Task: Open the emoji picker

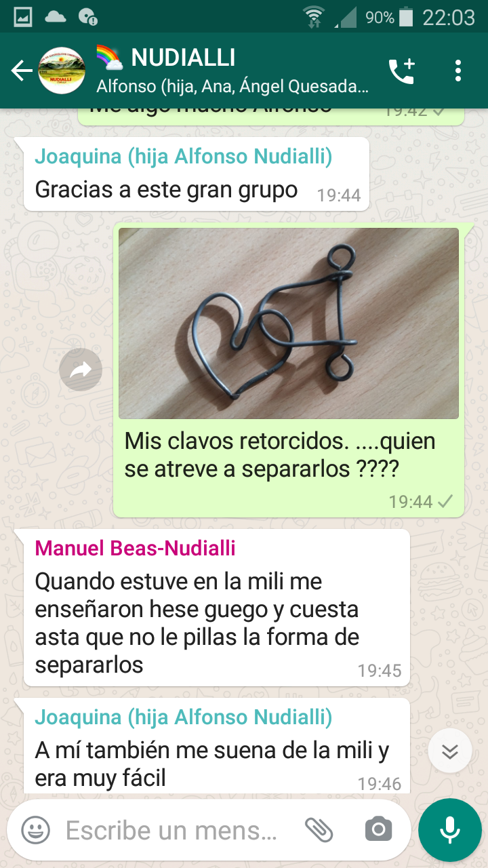Action: (x=35, y=829)
